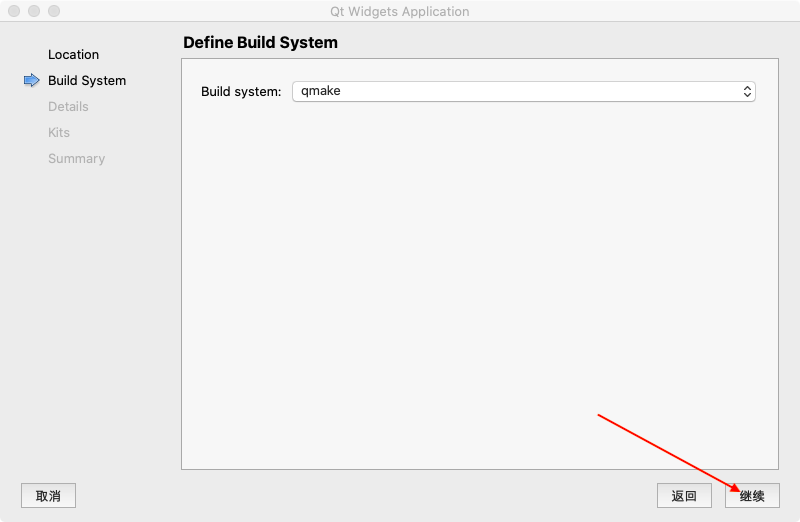This screenshot has height=522, width=800.
Task: Select the Summary wizard step
Action: tap(77, 159)
